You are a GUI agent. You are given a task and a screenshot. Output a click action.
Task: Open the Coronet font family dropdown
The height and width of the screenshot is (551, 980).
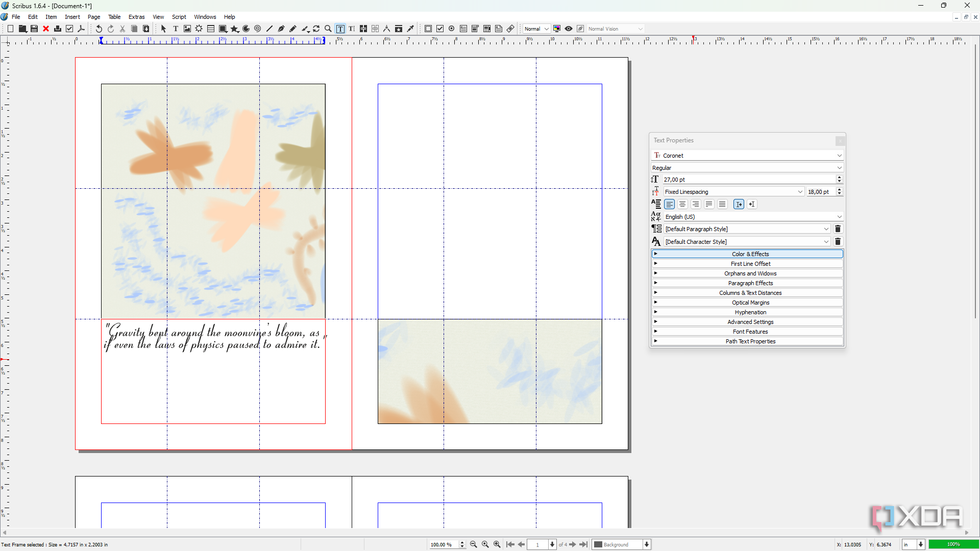747,156
